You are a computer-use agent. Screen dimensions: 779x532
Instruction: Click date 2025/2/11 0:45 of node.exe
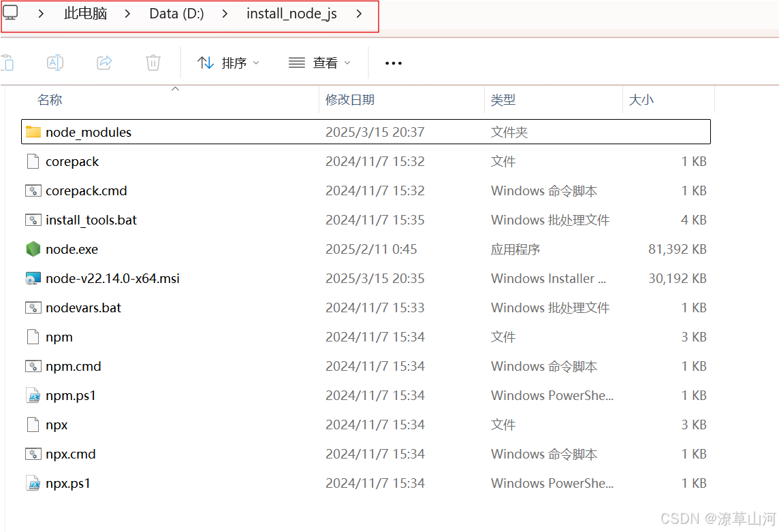pos(371,250)
